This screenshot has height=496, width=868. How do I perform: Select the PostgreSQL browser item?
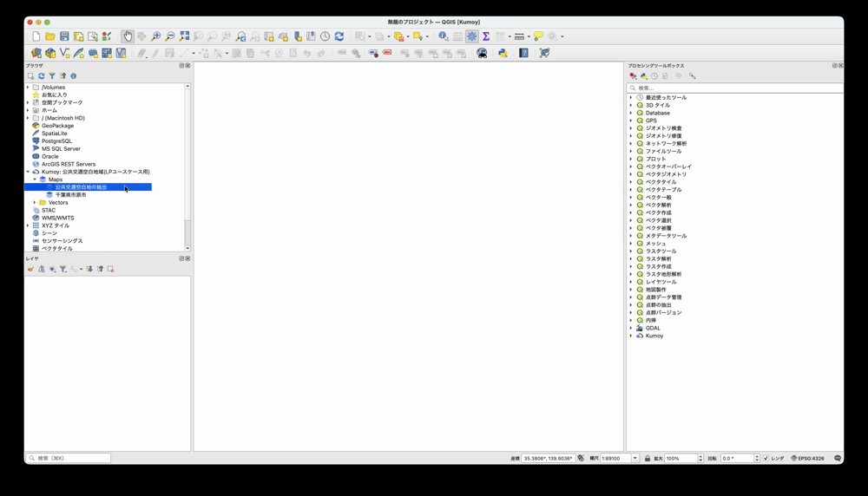coord(56,141)
